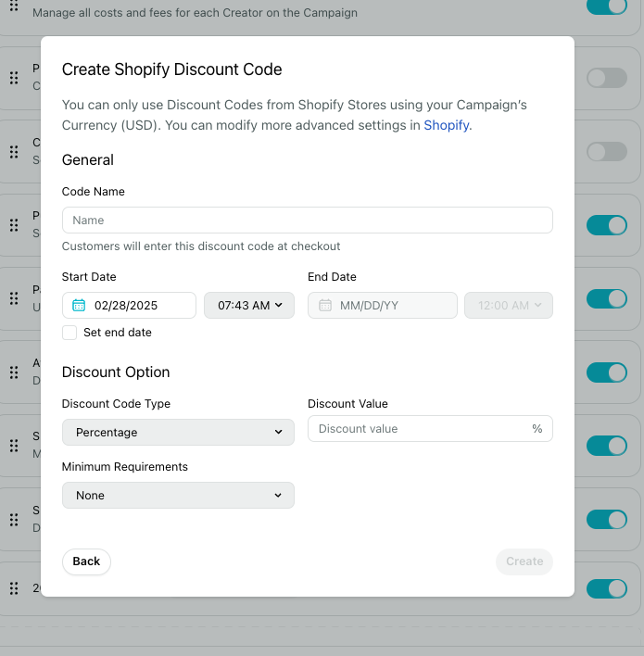Image resolution: width=644 pixels, height=656 pixels.
Task: Disable the switch on the 'S'/'M' row
Action: tap(607, 446)
